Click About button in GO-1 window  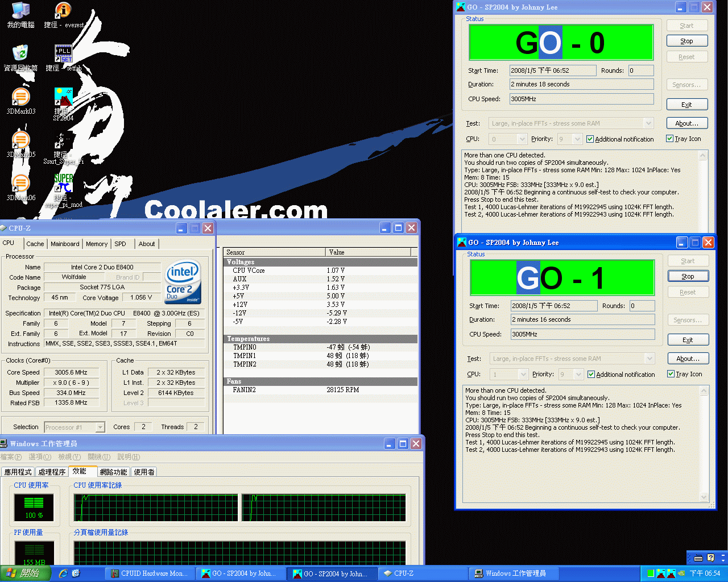pyautogui.click(x=688, y=359)
